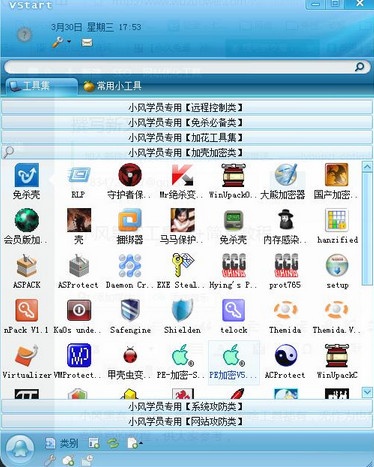Viewport: 374px width, 467px height.
Task: Launch the Mr绝杀变.. tool
Action: [182, 181]
